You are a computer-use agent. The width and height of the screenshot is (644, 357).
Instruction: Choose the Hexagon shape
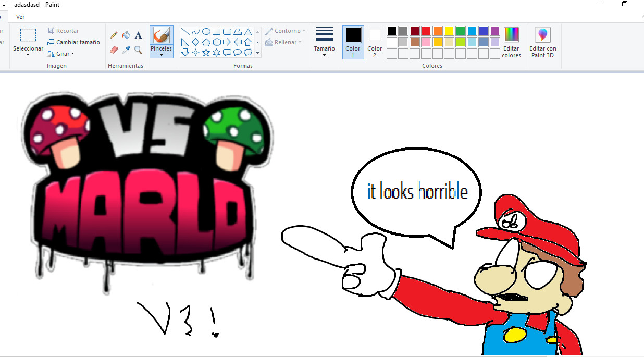pyautogui.click(x=216, y=42)
